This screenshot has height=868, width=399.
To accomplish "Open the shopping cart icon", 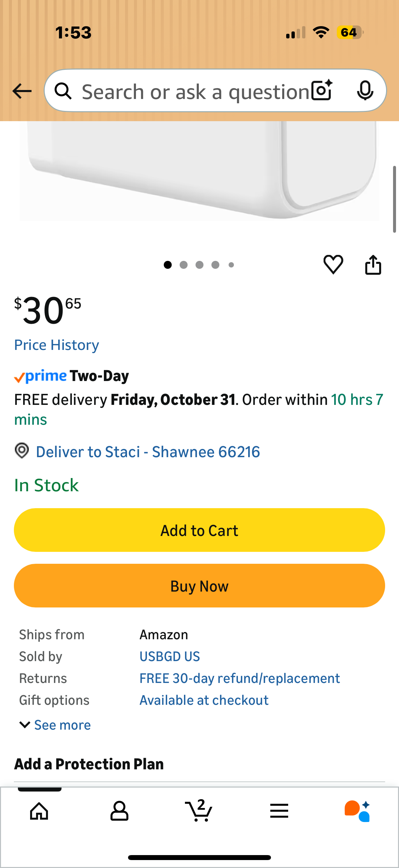I will tap(199, 811).
